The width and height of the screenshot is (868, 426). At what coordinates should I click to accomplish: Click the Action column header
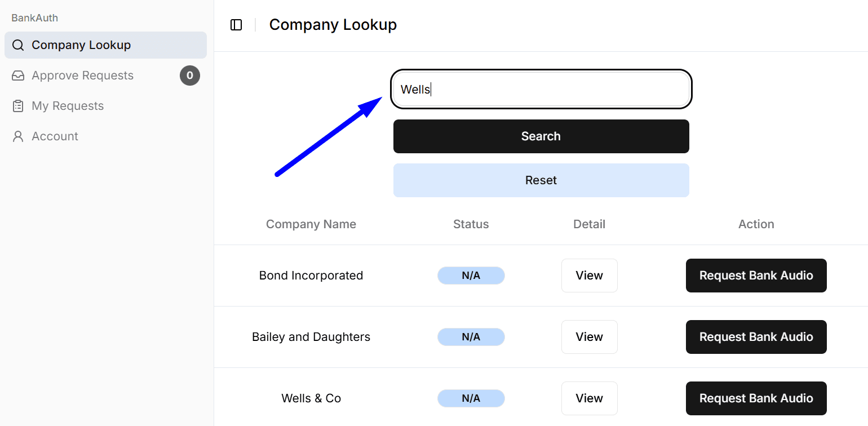click(x=756, y=224)
